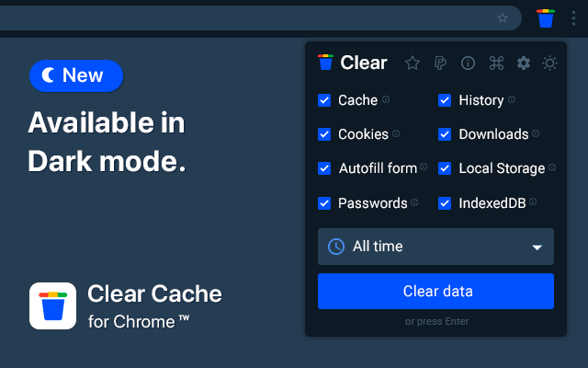Open the info icon in header
Viewport: 588px width, 368px height.
[469, 63]
